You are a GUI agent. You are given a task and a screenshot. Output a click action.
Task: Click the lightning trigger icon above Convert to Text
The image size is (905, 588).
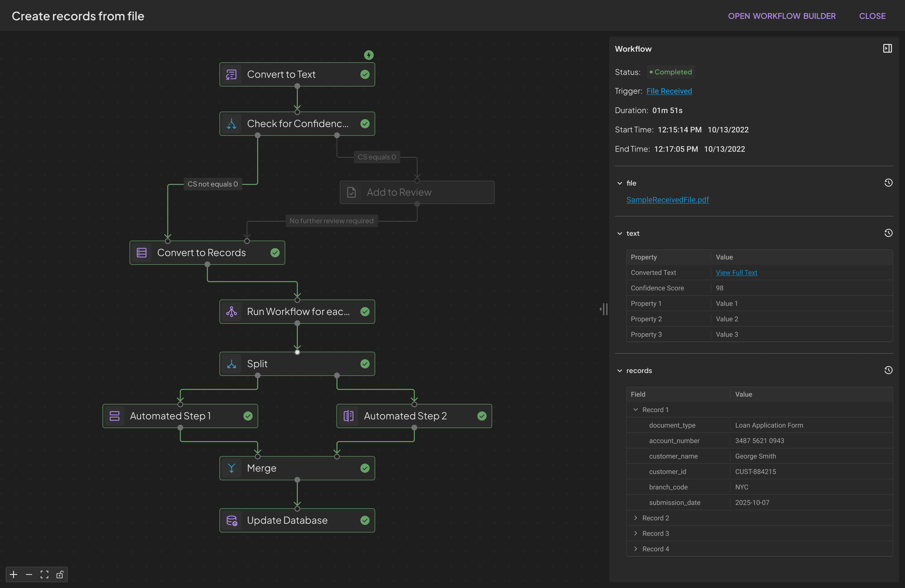click(x=368, y=55)
